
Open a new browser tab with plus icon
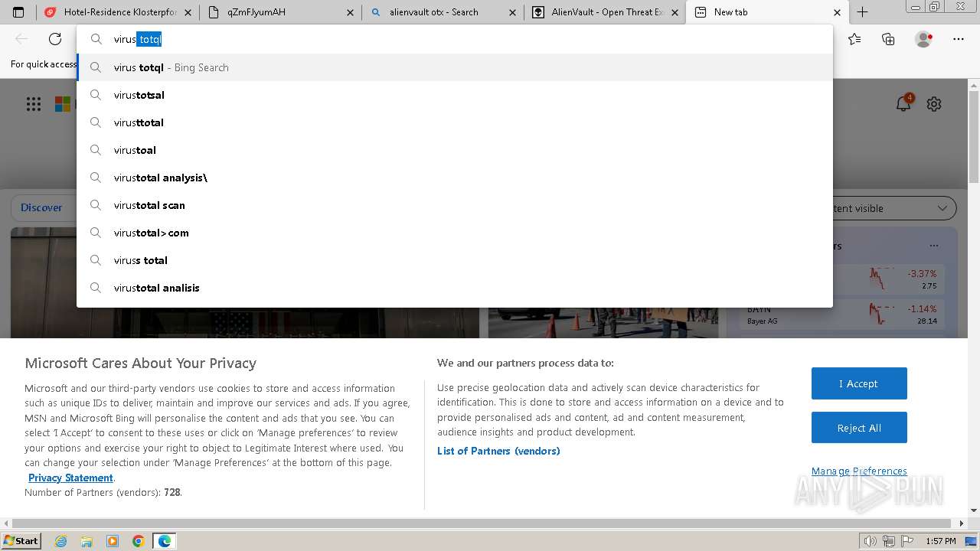pyautogui.click(x=862, y=12)
